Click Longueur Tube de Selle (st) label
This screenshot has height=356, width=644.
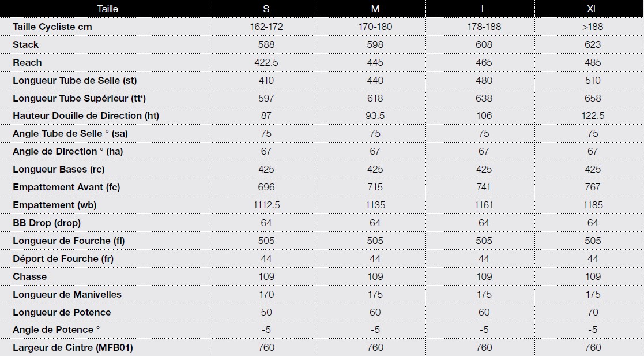[x=75, y=80]
